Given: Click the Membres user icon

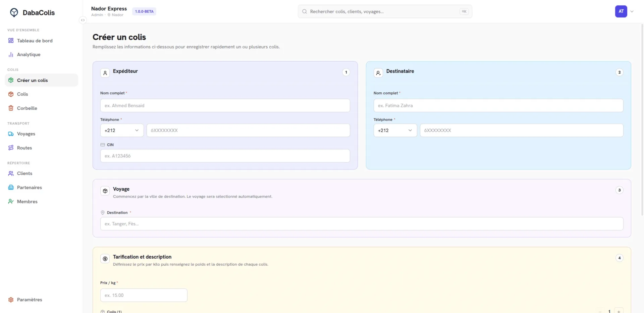Looking at the screenshot, I should 11,202.
